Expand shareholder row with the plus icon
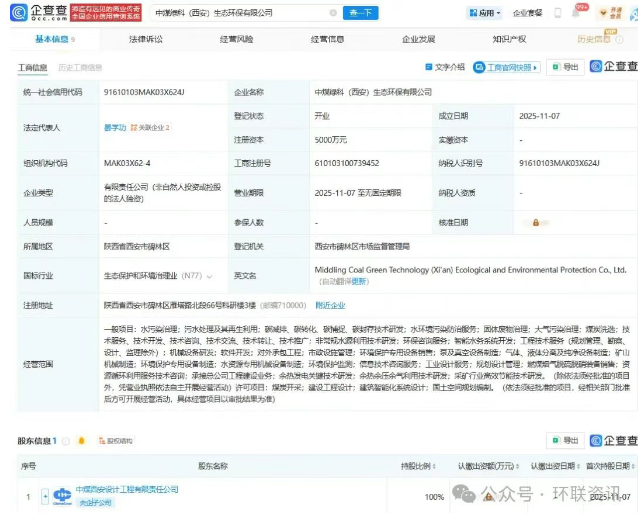 44,496
